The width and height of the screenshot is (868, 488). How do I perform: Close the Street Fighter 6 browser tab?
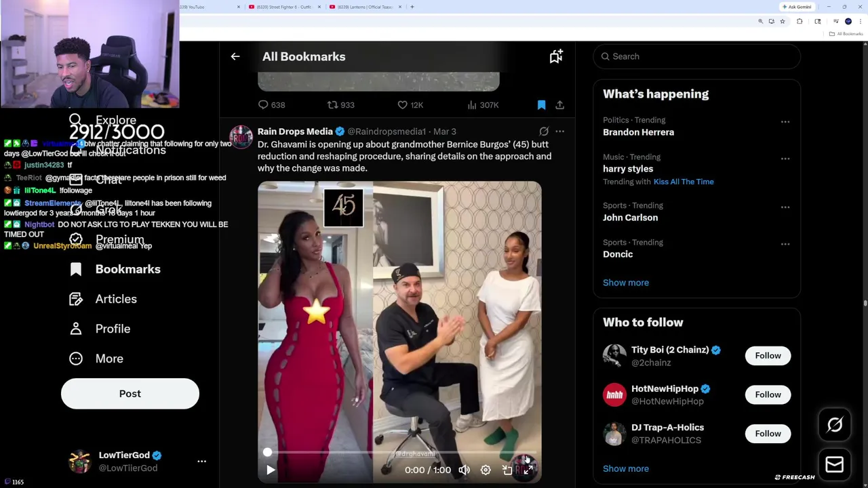[x=319, y=7]
